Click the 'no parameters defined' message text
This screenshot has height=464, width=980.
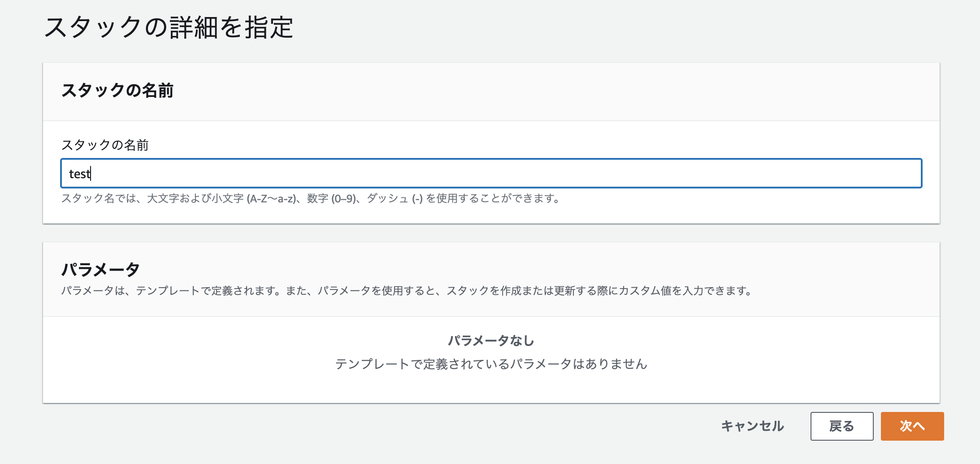pyautogui.click(x=492, y=365)
